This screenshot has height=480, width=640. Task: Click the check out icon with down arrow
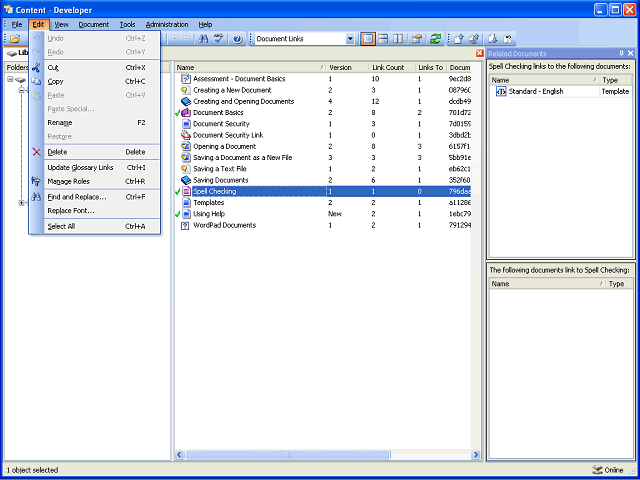click(493, 39)
